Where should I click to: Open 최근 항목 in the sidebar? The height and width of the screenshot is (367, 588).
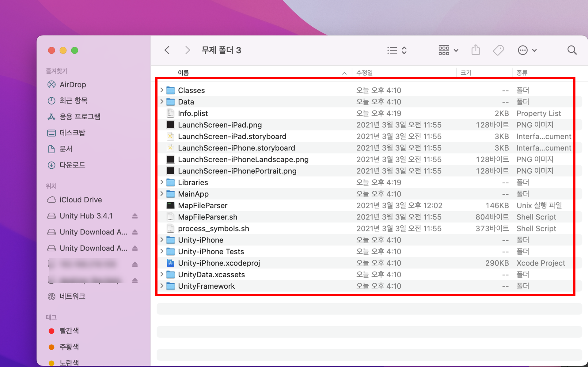click(73, 100)
